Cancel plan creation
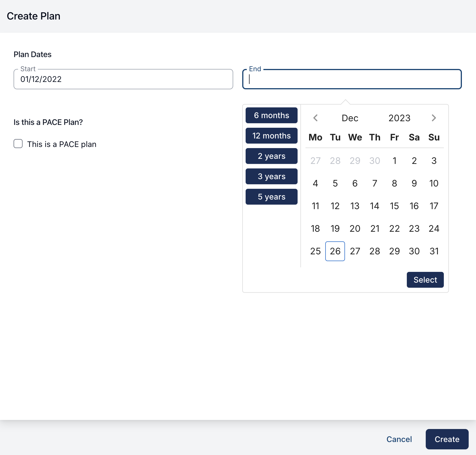 [399, 439]
